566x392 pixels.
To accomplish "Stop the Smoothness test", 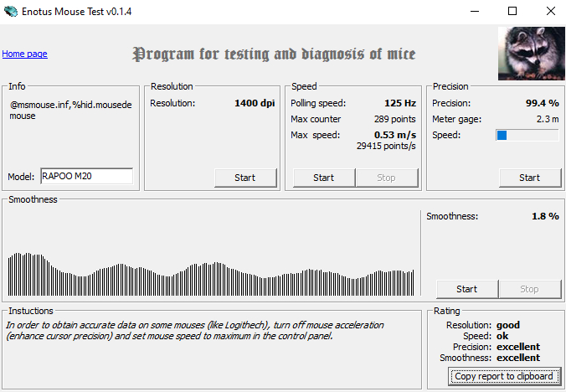I will pos(529,289).
